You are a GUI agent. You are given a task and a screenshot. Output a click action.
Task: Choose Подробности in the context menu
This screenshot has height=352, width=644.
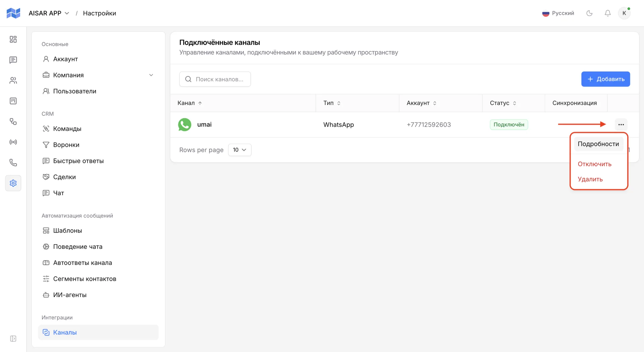(598, 144)
